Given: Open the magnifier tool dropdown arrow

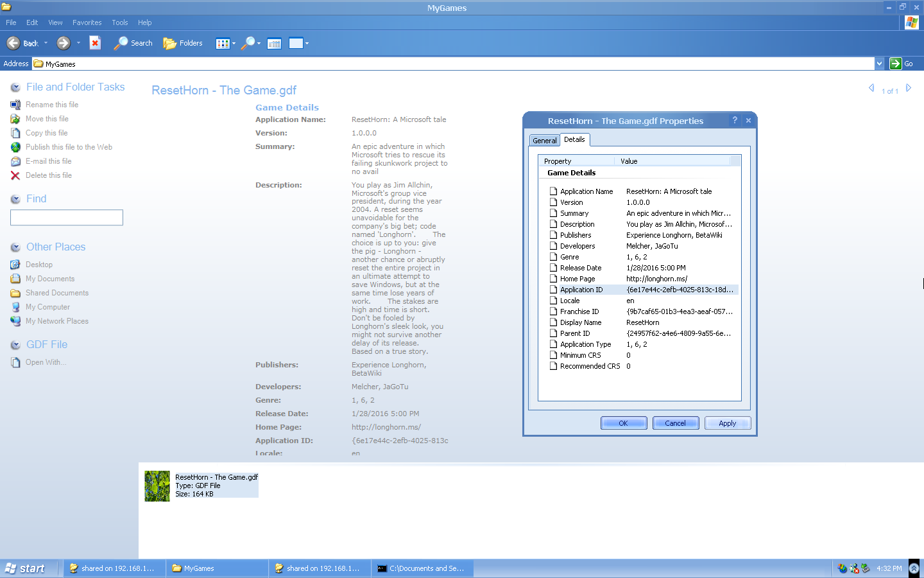Looking at the screenshot, I should [259, 44].
